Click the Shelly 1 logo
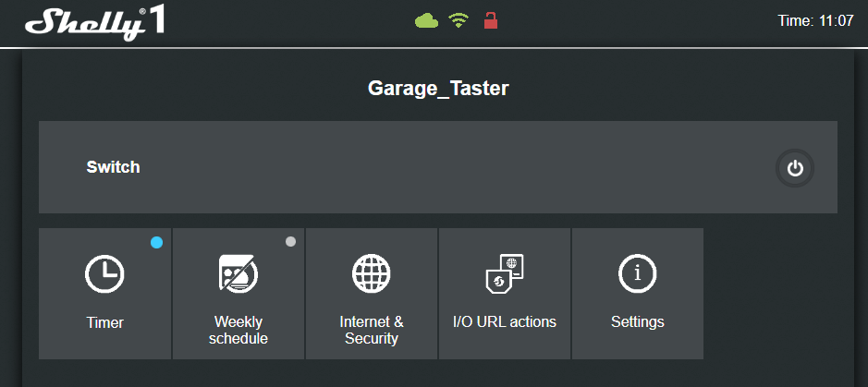This screenshot has width=868, height=387. pyautogui.click(x=95, y=22)
